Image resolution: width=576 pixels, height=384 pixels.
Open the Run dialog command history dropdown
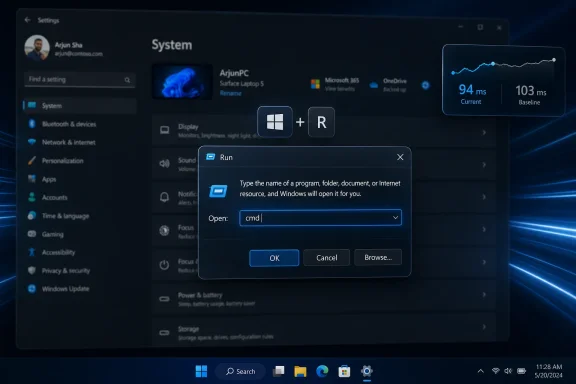pyautogui.click(x=395, y=218)
